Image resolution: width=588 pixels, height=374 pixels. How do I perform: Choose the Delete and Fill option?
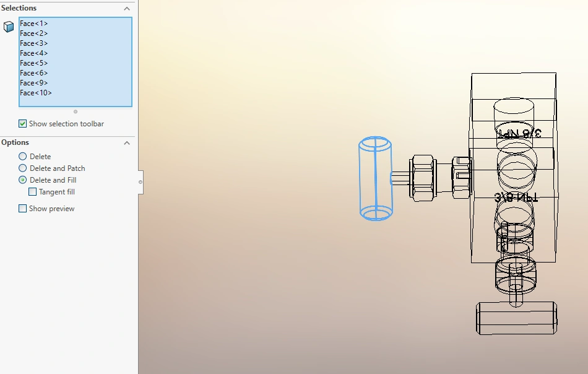point(22,180)
